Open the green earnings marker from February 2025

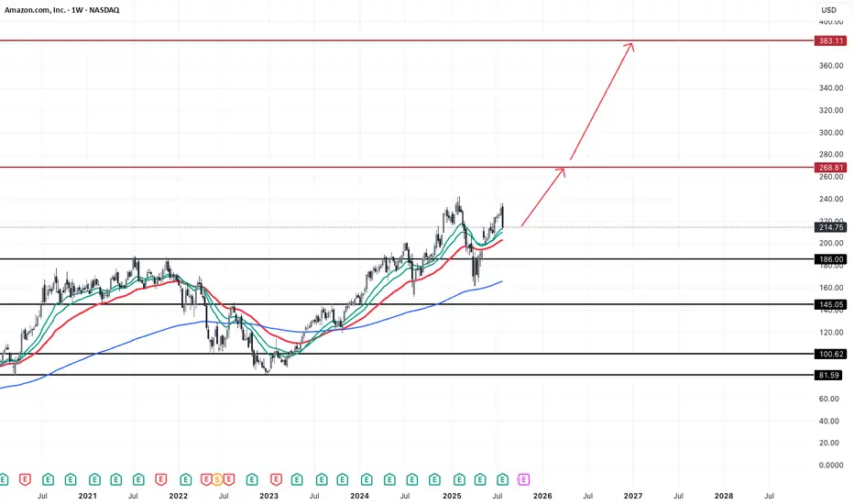(459, 479)
